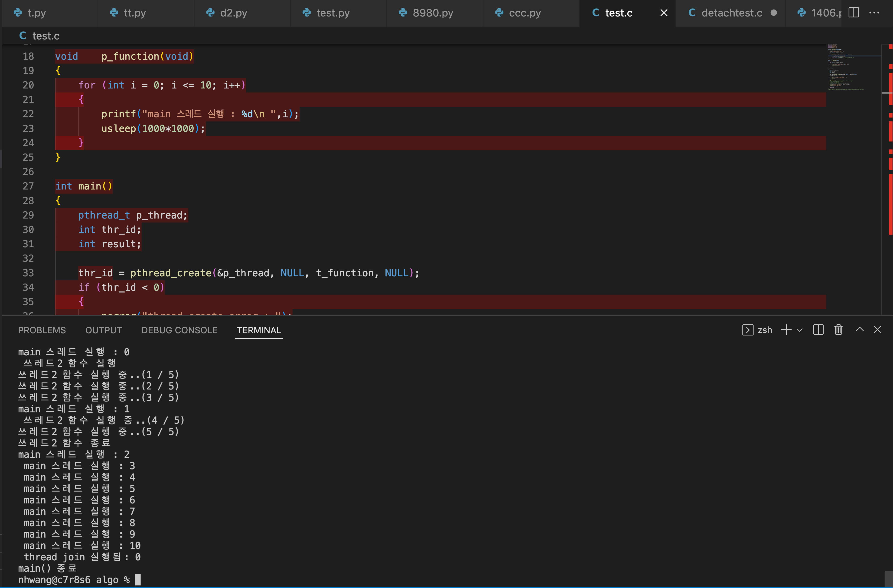The width and height of the screenshot is (893, 588).
Task: Click the C icon in breadcrumb
Action: 23,36
